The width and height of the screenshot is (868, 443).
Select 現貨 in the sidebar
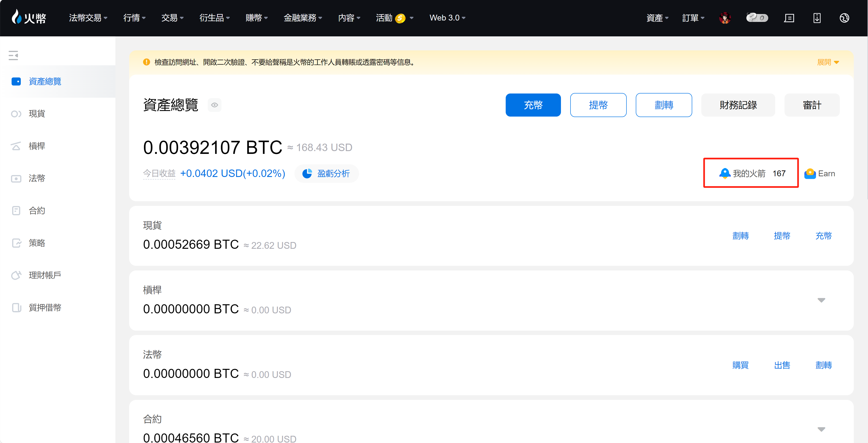37,114
